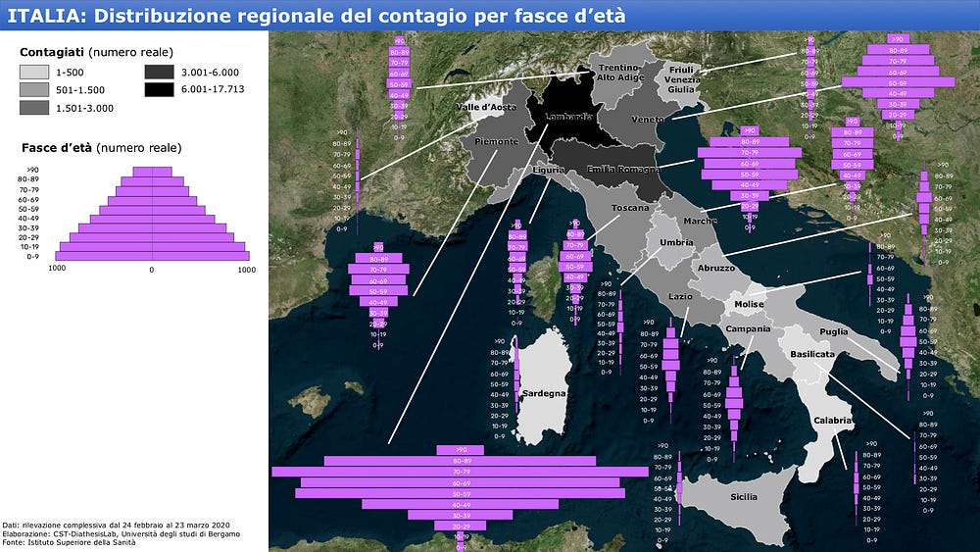
Task: Select the Umbria region label
Action: coord(676,242)
